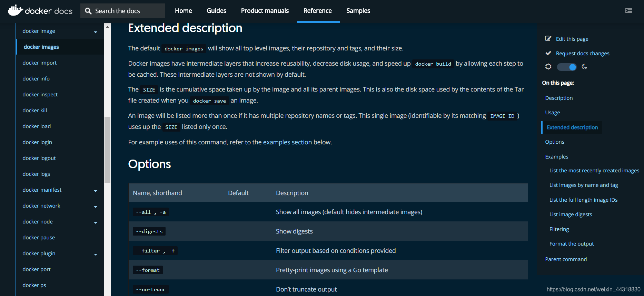
Task: Go to List the most recently created images
Action: [x=594, y=171]
